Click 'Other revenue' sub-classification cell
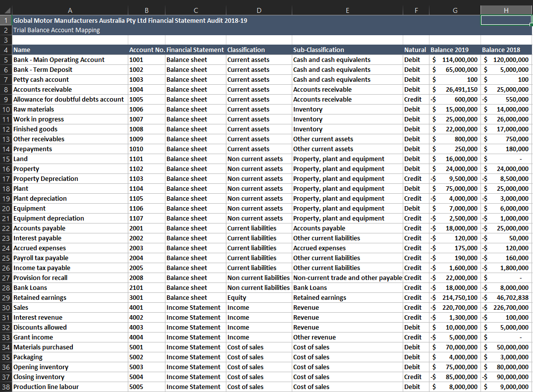533x392 pixels. point(347,337)
